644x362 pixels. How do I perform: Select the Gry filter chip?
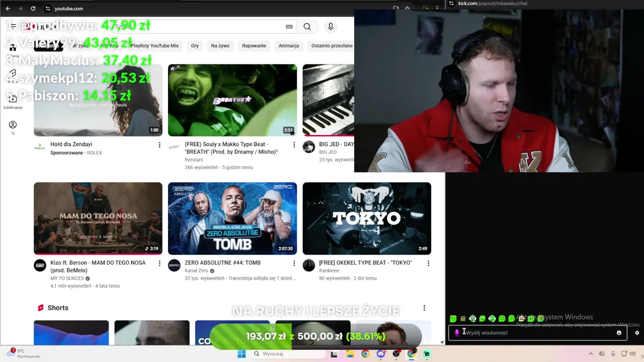pyautogui.click(x=195, y=46)
